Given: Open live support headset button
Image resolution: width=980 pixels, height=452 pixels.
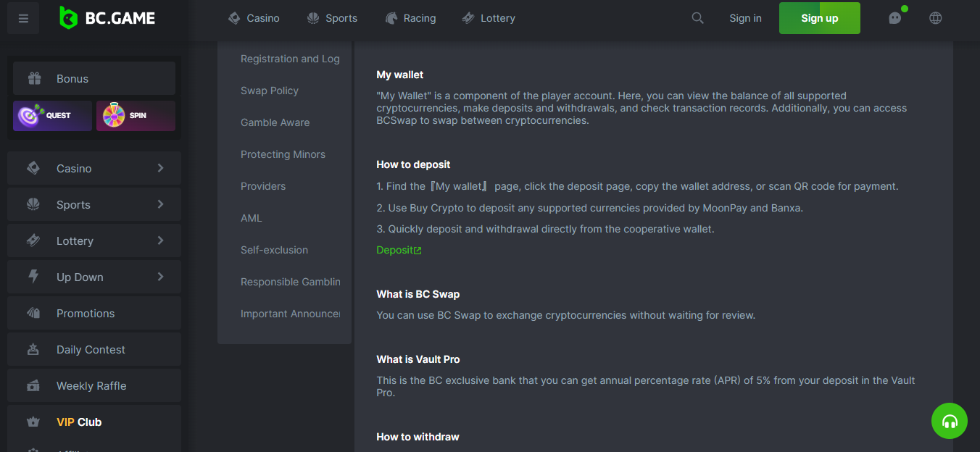Looking at the screenshot, I should tap(949, 421).
